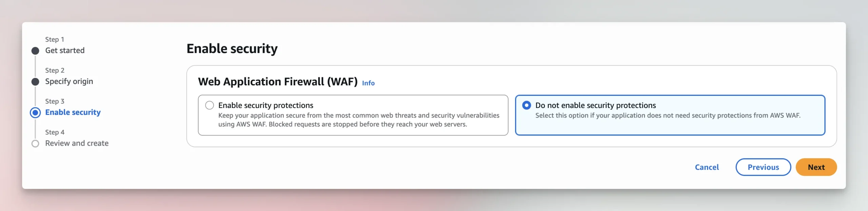Click the 'Select this option if' description text

coord(668,116)
